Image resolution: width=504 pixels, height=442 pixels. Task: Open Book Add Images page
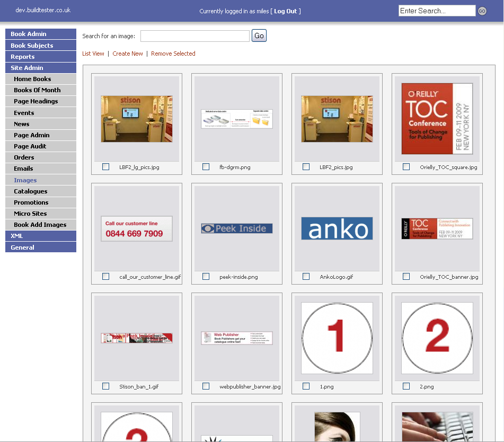pos(41,225)
